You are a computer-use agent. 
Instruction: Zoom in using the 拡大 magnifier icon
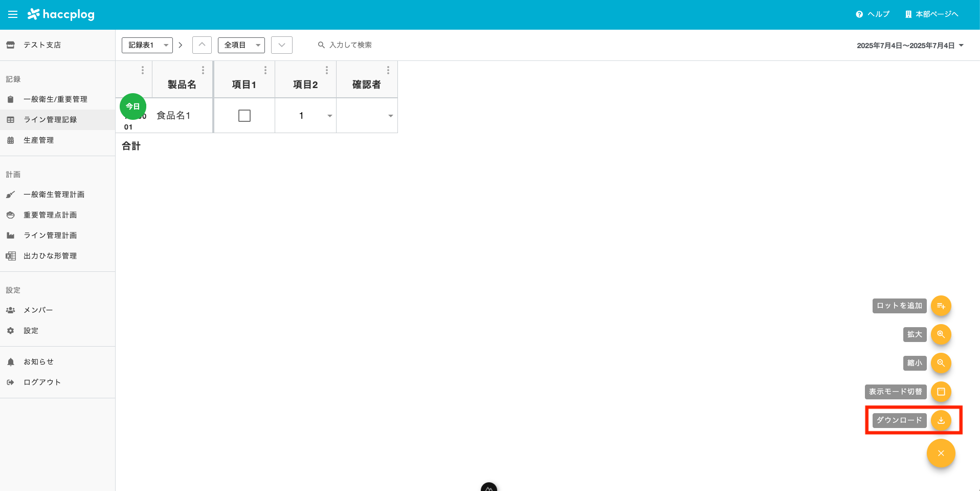[x=941, y=334]
